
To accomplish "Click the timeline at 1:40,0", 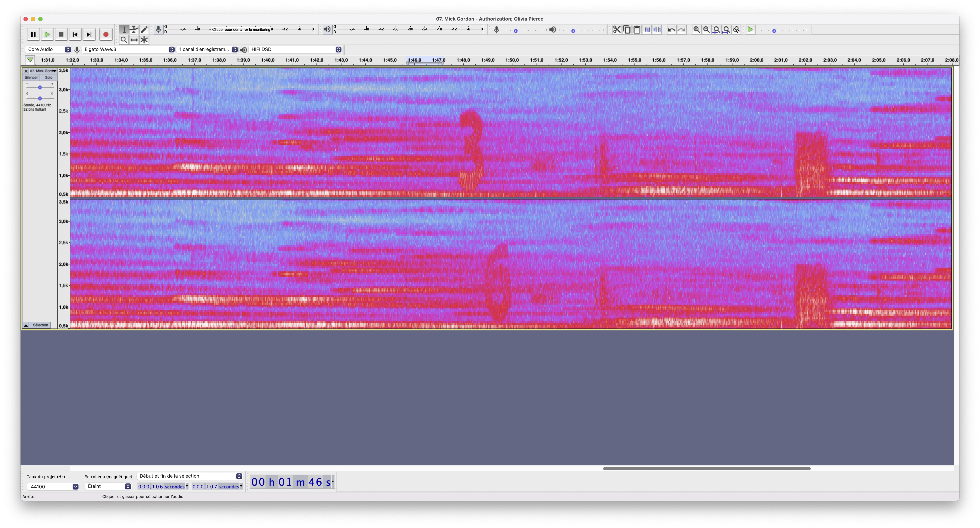I will (268, 60).
